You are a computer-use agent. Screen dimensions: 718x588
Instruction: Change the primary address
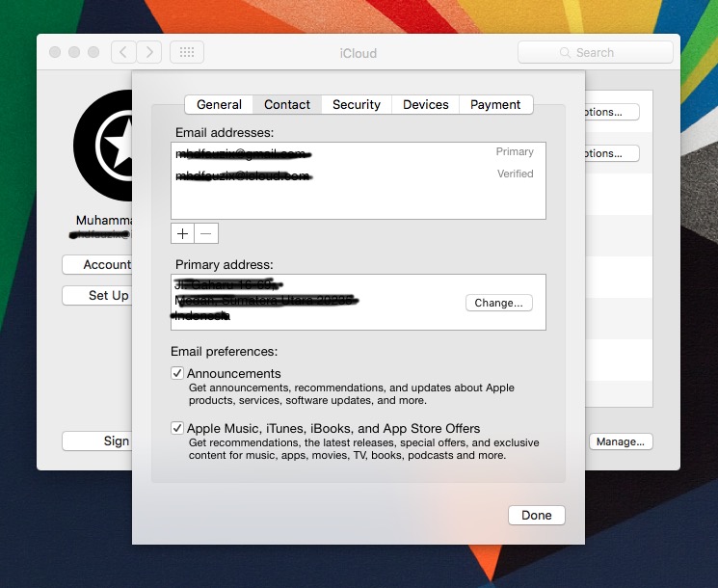coord(498,303)
